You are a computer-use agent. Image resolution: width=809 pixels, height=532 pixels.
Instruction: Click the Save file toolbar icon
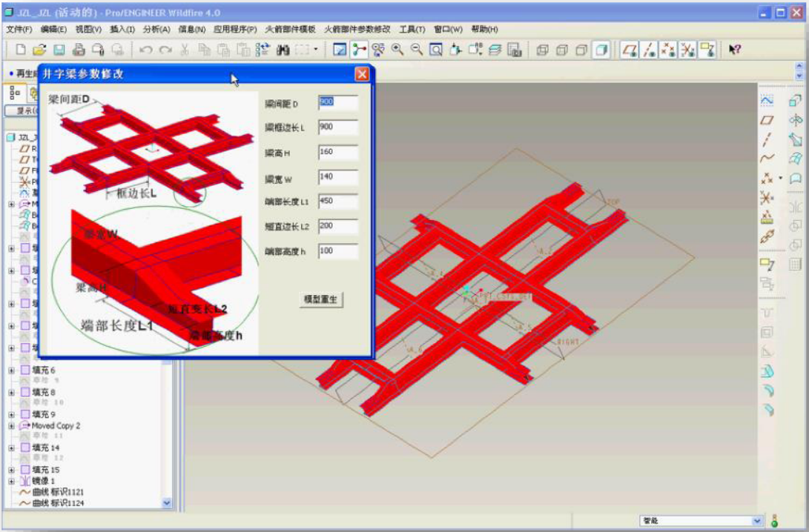(x=59, y=50)
